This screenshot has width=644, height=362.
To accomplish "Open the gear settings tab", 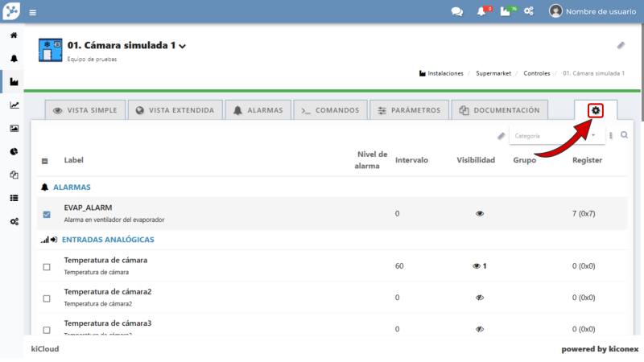I will pyautogui.click(x=596, y=110).
